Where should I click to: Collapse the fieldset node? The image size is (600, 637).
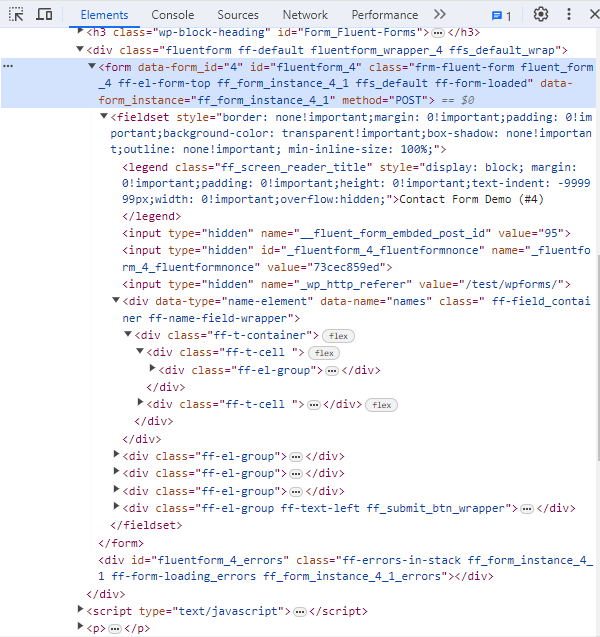(105, 117)
